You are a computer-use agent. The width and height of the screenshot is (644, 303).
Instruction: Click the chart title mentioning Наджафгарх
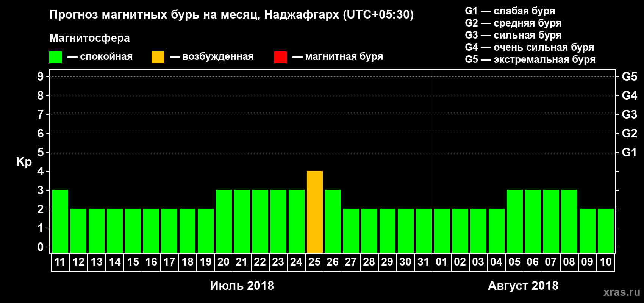[x=231, y=15]
